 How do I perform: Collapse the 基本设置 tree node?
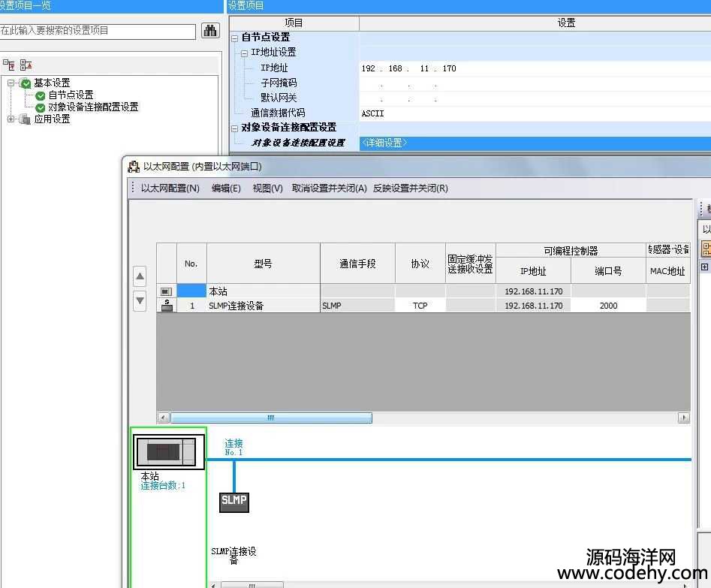pos(11,83)
